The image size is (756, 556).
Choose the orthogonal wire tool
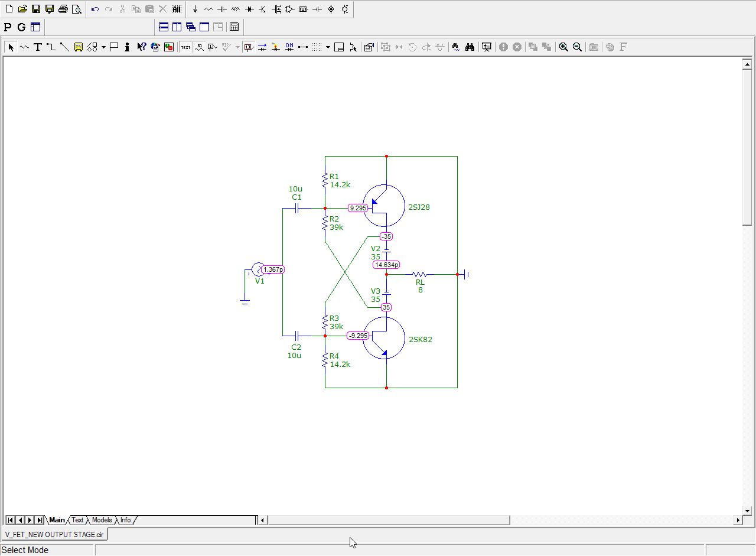(51, 47)
